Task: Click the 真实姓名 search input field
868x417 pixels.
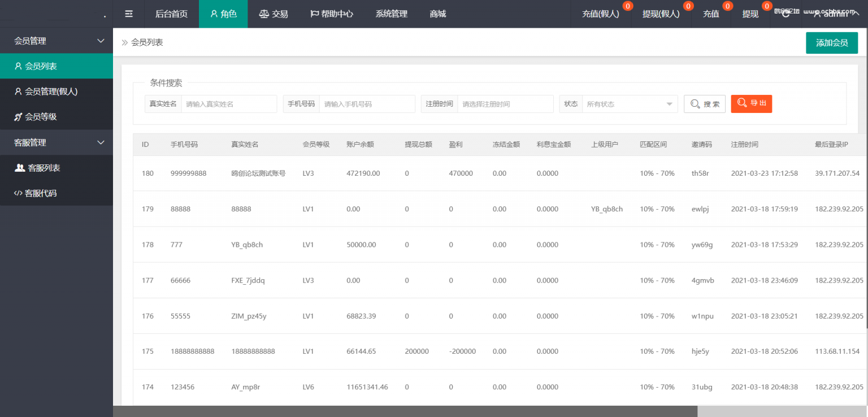Action: coord(229,104)
